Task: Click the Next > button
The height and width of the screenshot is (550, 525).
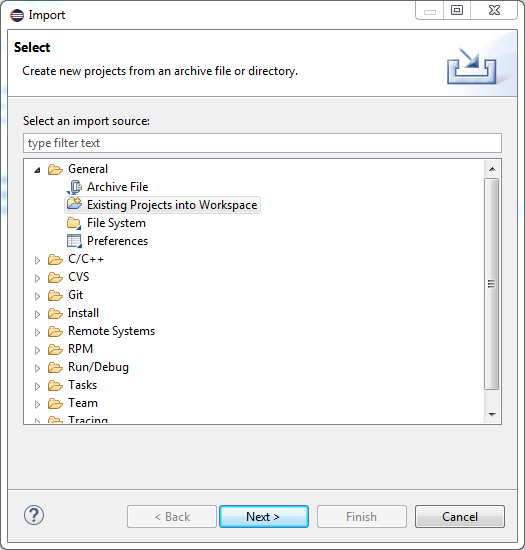Action: [x=264, y=516]
